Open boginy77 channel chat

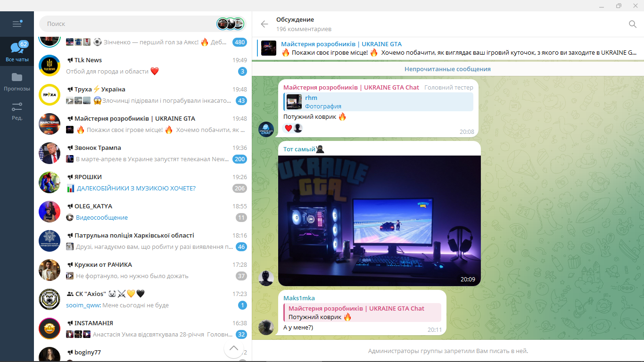point(143,354)
